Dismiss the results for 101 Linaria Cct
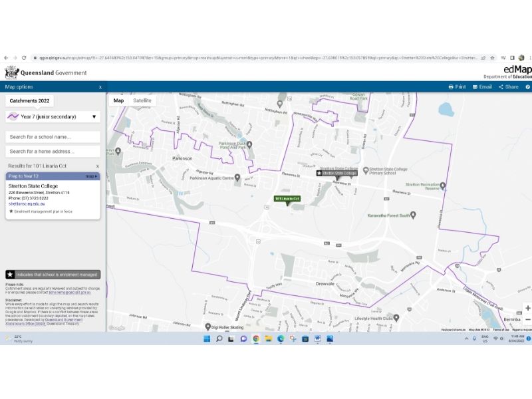The image size is (532, 399). pos(97,166)
